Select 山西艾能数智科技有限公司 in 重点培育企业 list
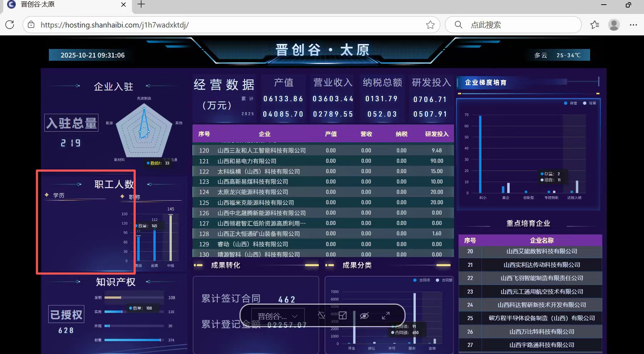This screenshot has height=354, width=644. coord(541,251)
